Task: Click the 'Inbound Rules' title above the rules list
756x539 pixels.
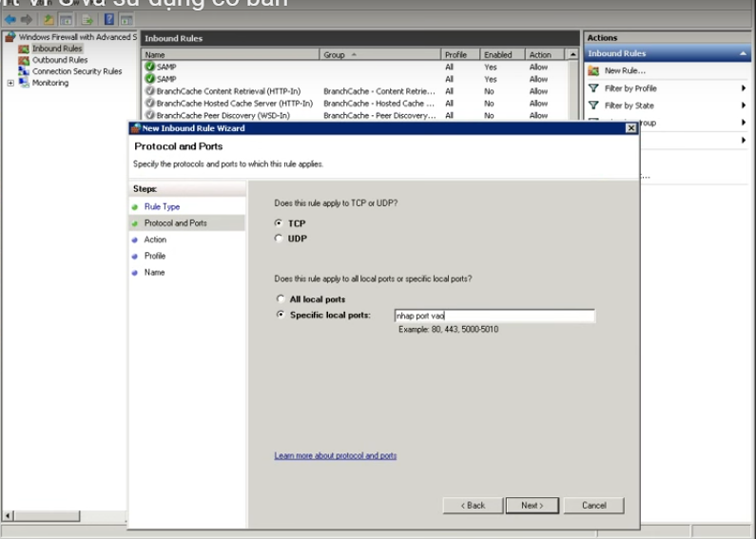Action: pos(174,38)
